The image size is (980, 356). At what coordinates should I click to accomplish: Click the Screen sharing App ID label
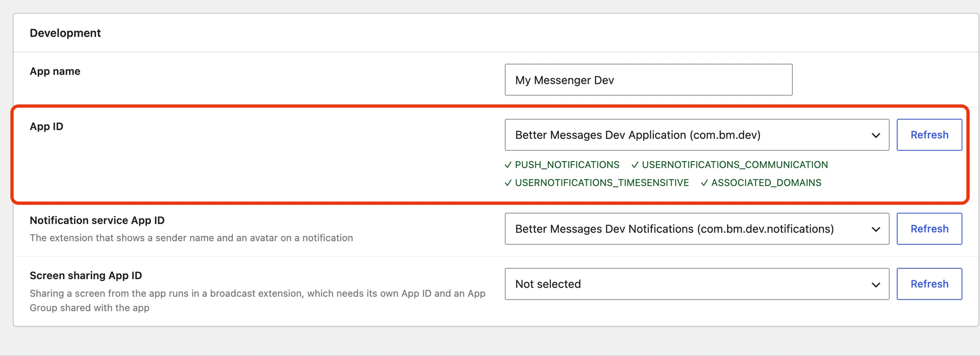[86, 276]
